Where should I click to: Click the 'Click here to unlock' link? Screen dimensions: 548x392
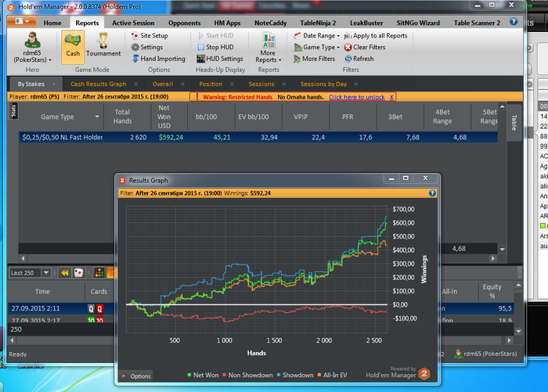[356, 97]
